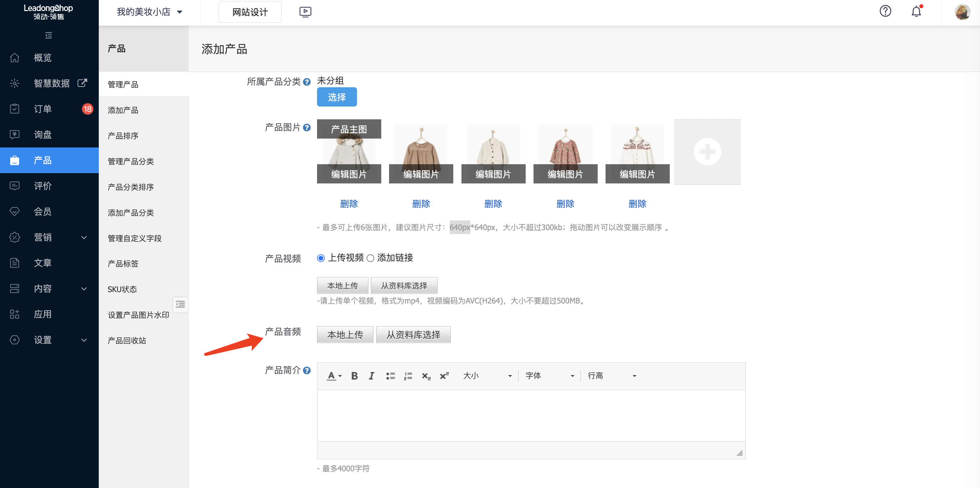980x488 pixels.
Task: Insert unordered bullet list in editor
Action: pos(391,376)
